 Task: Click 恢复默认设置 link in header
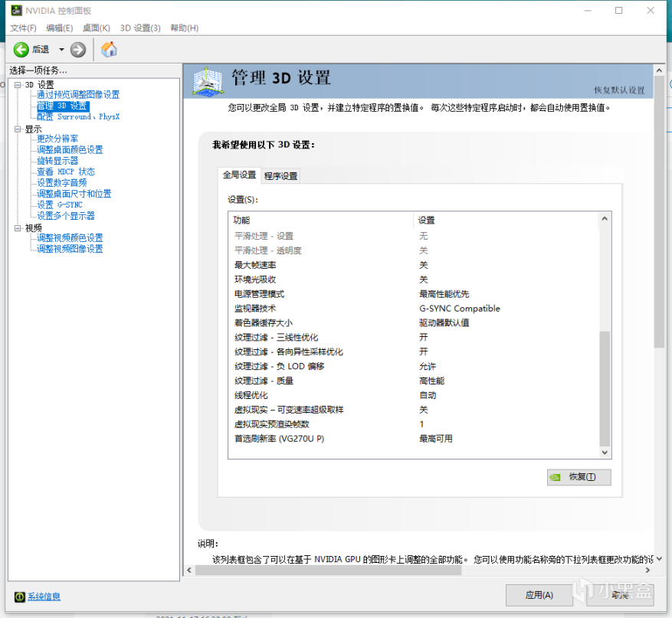click(x=619, y=90)
